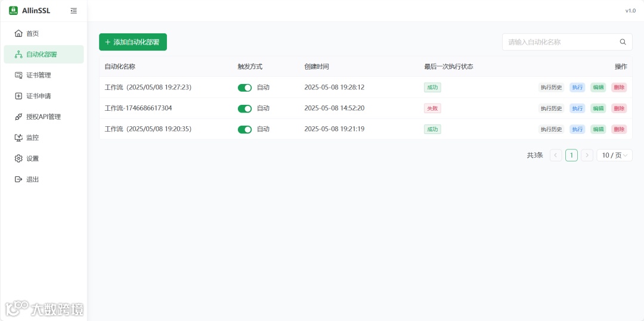Click the plug icon beside 授权API管理
The height and width of the screenshot is (321, 644).
point(18,117)
